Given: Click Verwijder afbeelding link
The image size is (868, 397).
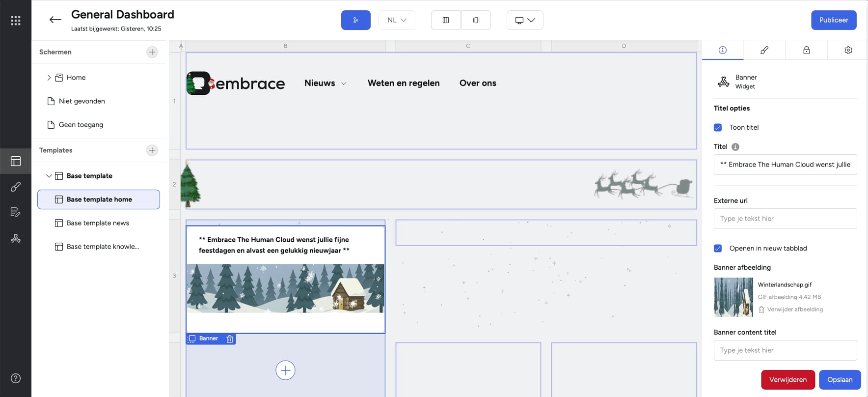Looking at the screenshot, I should coord(790,310).
